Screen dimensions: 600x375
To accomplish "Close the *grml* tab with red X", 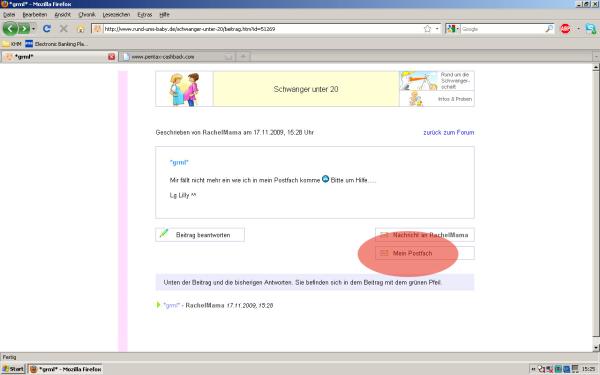I will pyautogui.click(x=111, y=57).
